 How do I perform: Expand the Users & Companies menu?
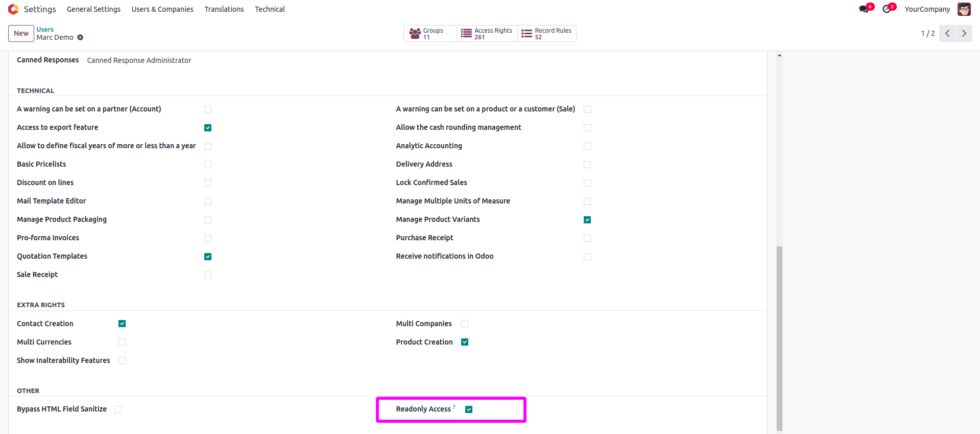pyautogui.click(x=162, y=9)
